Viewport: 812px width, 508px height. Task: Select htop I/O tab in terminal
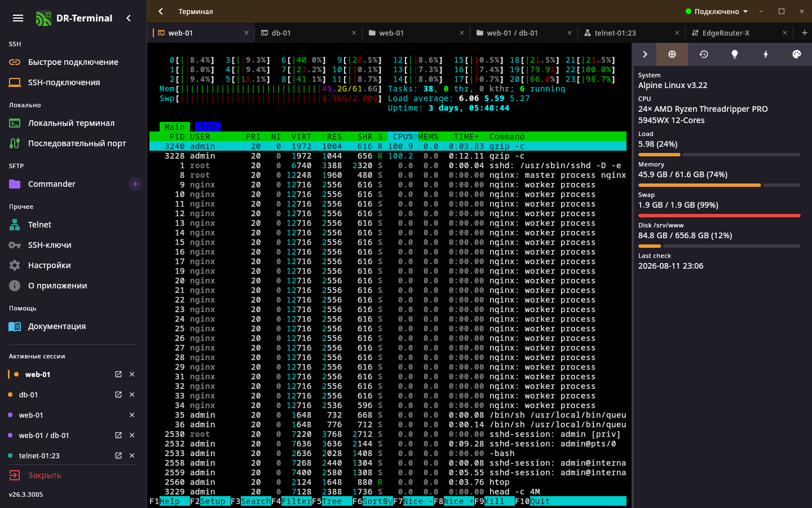(208, 127)
